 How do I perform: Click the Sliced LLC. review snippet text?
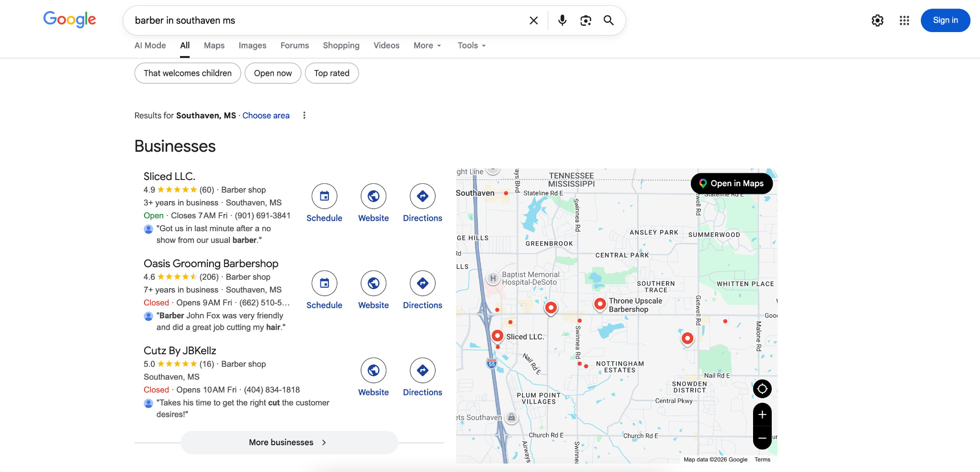pyautogui.click(x=214, y=235)
